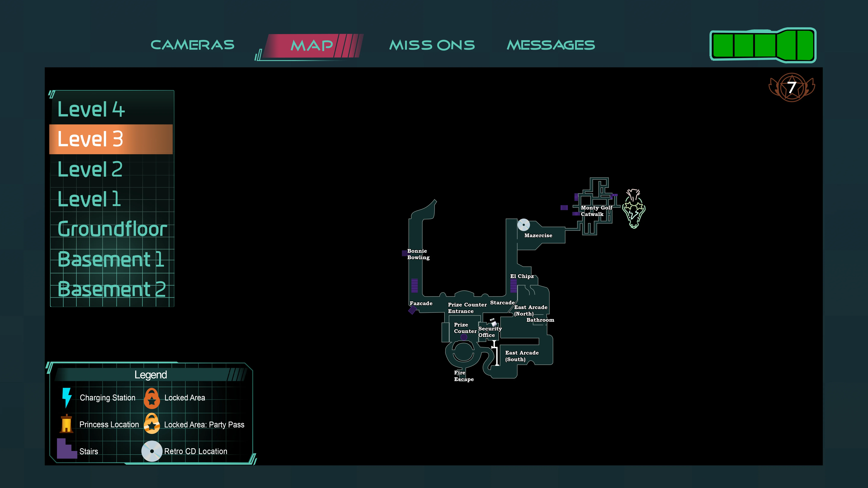The height and width of the screenshot is (488, 868).
Task: Click the Retro CD disc legend icon
Action: pyautogui.click(x=152, y=451)
